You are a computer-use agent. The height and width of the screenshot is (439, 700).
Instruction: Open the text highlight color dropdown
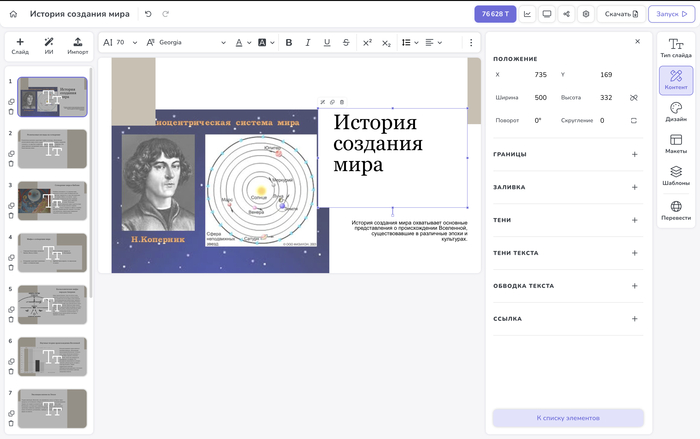[x=267, y=42]
